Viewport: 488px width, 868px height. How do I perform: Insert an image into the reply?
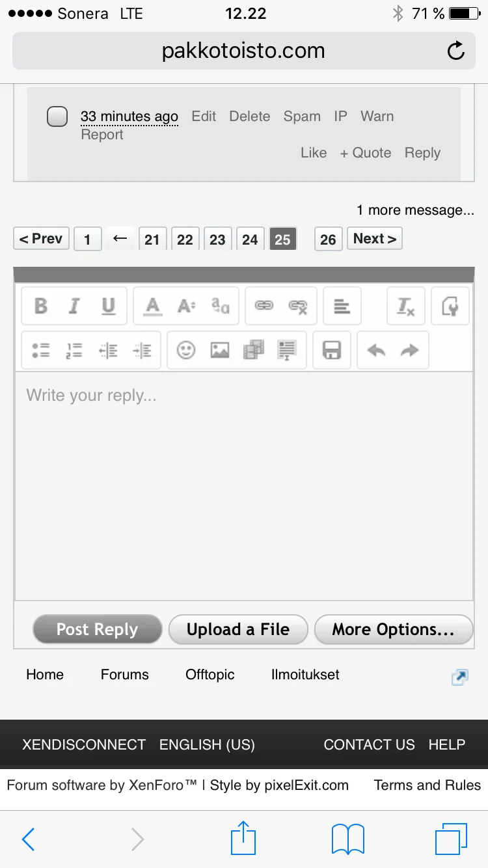point(220,351)
